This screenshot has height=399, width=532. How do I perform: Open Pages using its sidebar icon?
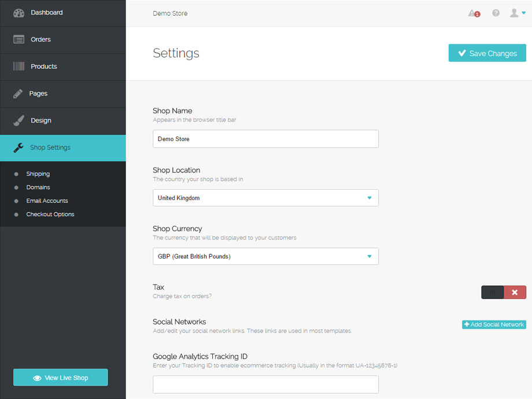tap(17, 94)
